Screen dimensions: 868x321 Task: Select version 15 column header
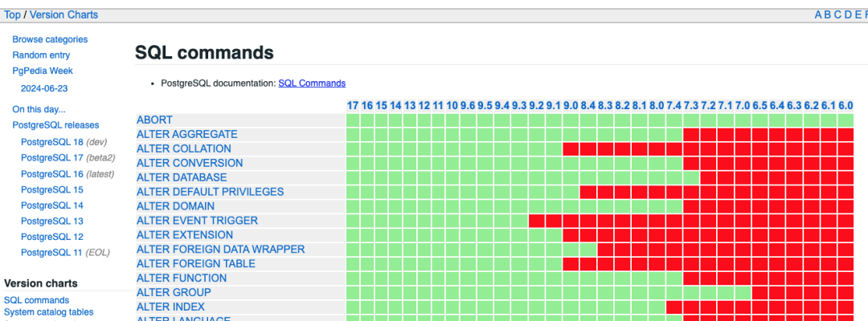pyautogui.click(x=382, y=105)
